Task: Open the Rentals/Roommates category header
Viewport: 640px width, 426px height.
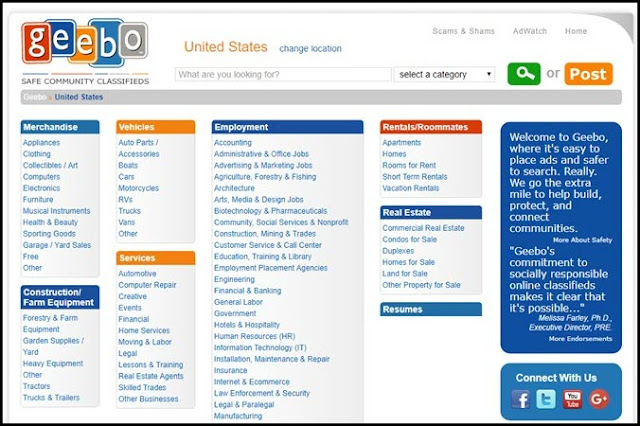Action: tap(431, 127)
